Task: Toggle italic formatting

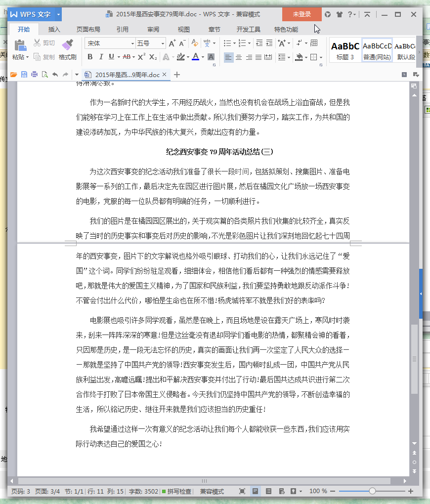Action: click(101, 57)
